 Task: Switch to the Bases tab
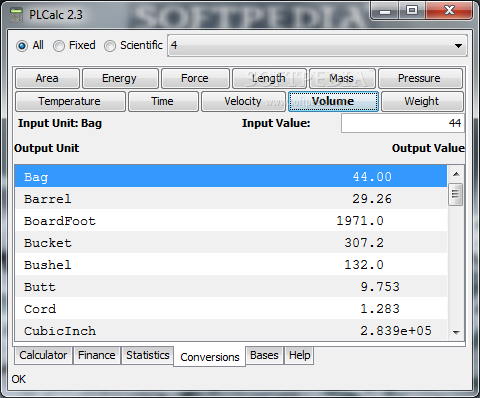264,355
